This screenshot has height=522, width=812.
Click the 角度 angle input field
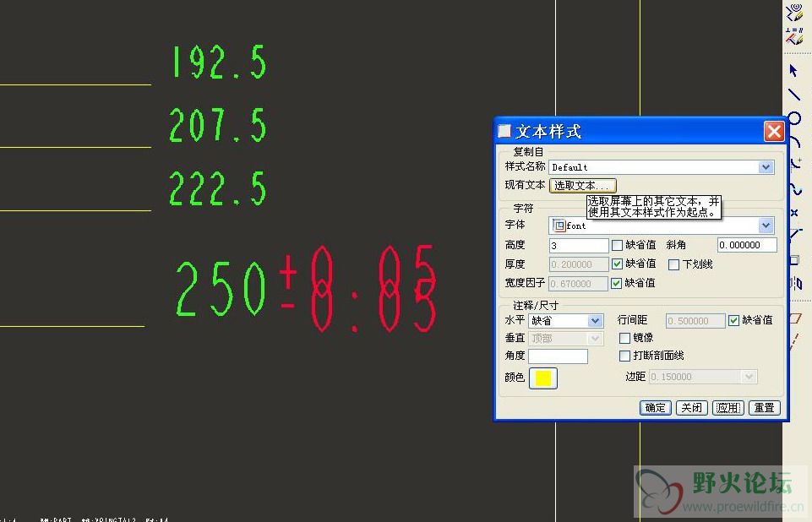pos(558,356)
